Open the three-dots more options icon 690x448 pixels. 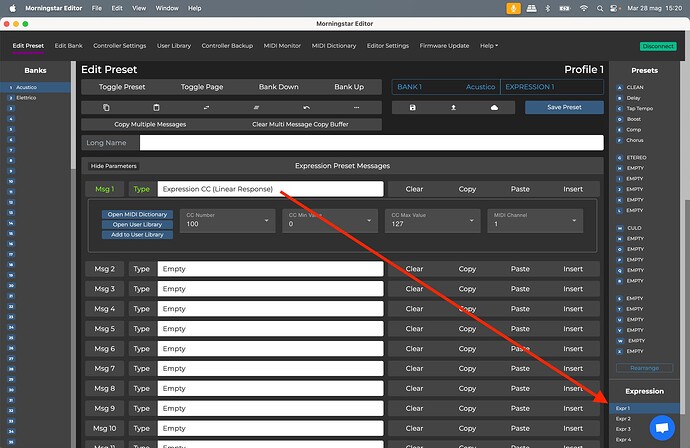point(356,107)
